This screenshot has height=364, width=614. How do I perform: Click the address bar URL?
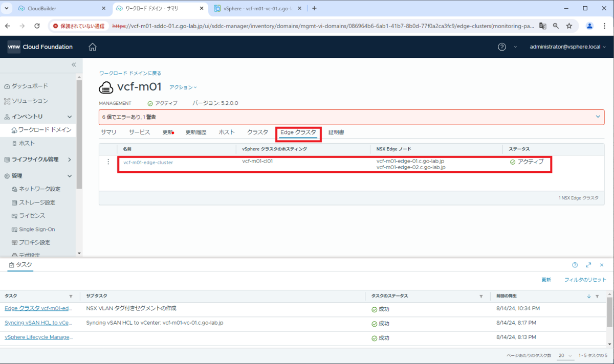(322, 26)
